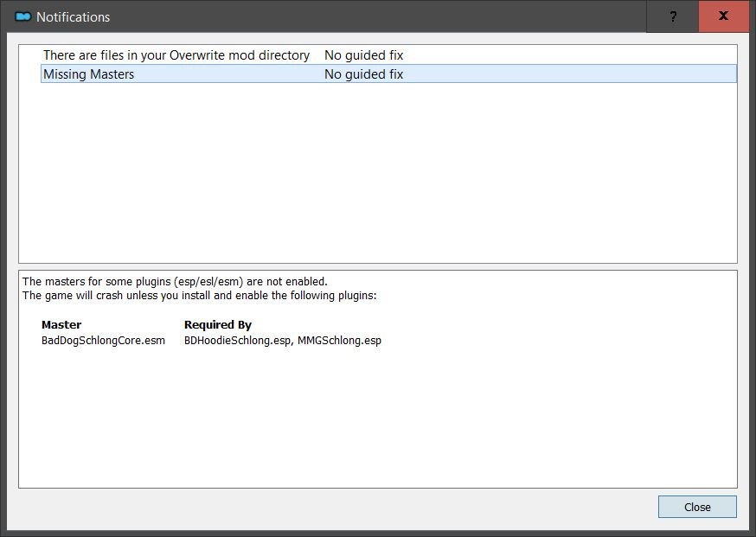Click BadDogSchlongCore.esm master name
Viewport: 756px width, 537px height.
[103, 341]
